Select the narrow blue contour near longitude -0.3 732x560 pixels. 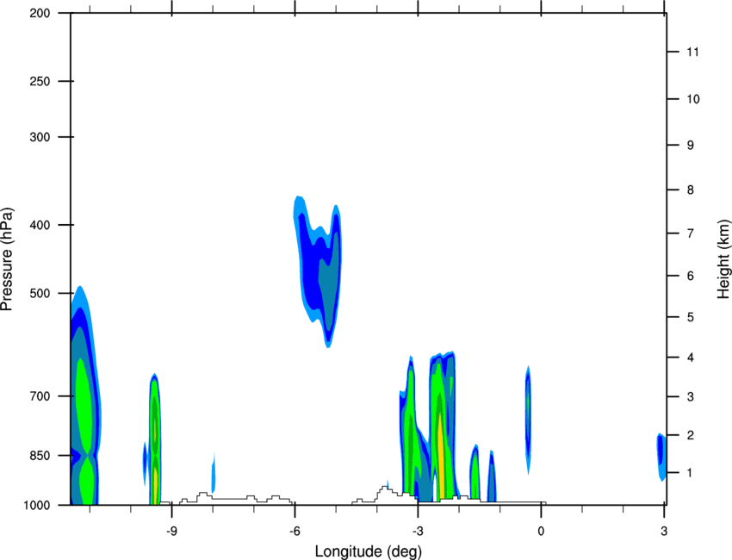[528, 420]
